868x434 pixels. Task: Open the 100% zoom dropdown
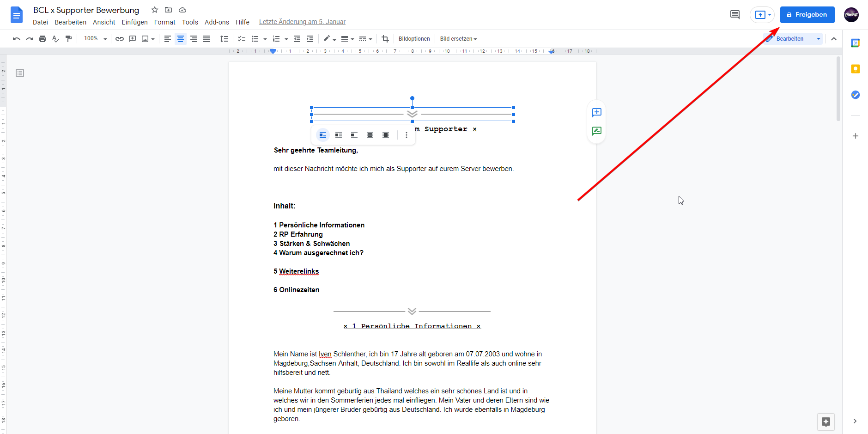click(x=95, y=39)
